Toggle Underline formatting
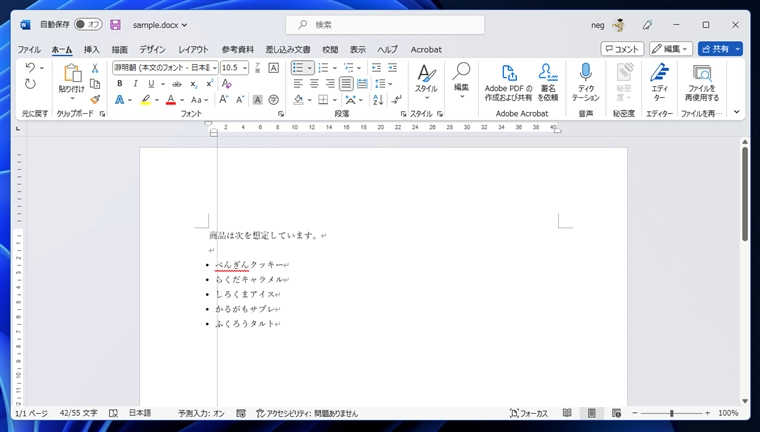 coord(151,84)
